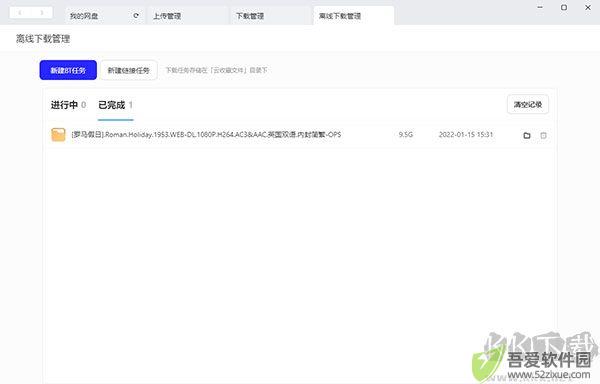Refresh the 我的网盘 tab
The height and width of the screenshot is (384, 600).
[x=136, y=16]
